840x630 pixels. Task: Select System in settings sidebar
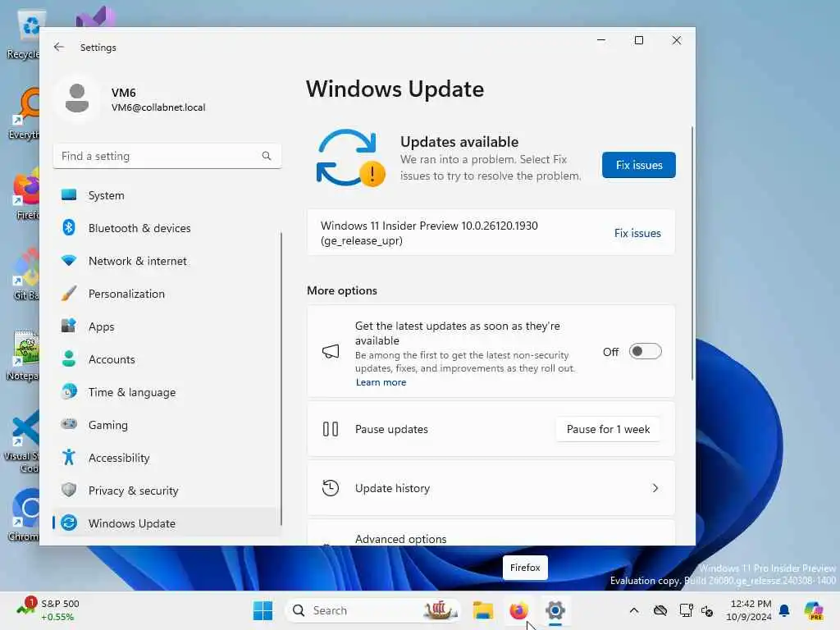tap(167, 195)
